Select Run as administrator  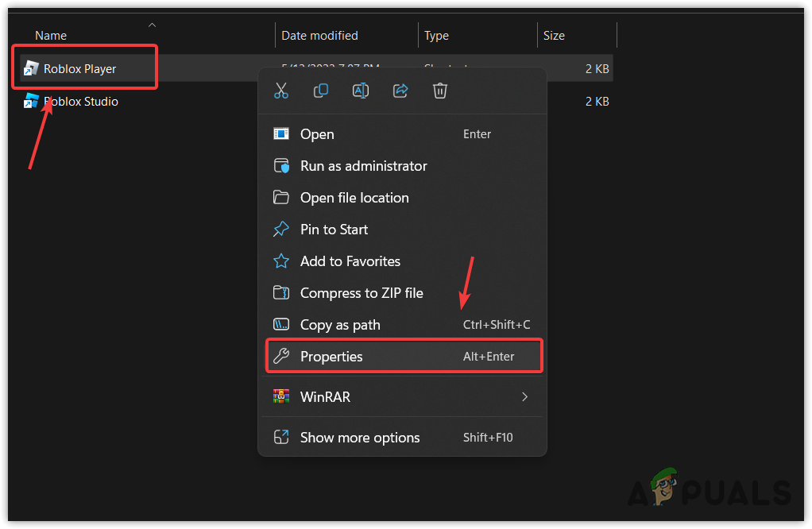(402, 166)
